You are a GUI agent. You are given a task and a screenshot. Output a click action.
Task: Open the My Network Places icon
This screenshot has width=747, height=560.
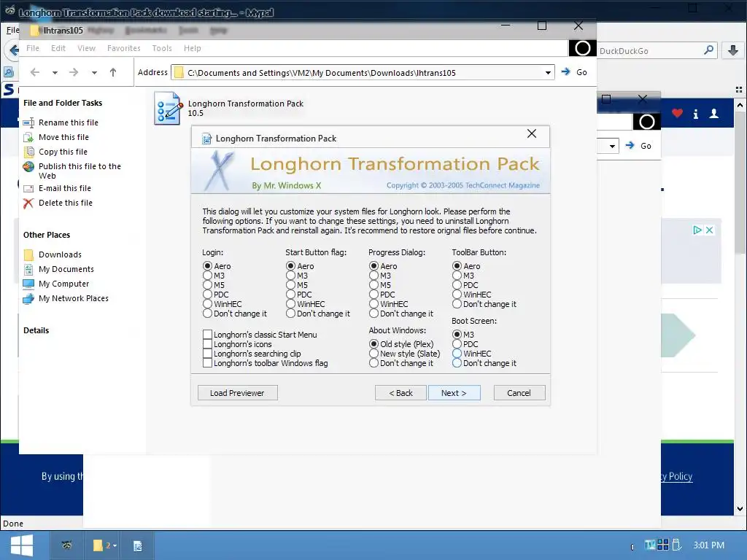point(28,298)
